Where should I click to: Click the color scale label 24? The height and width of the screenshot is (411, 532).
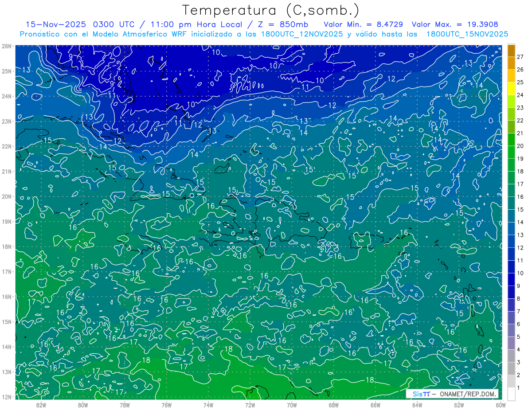point(520,95)
